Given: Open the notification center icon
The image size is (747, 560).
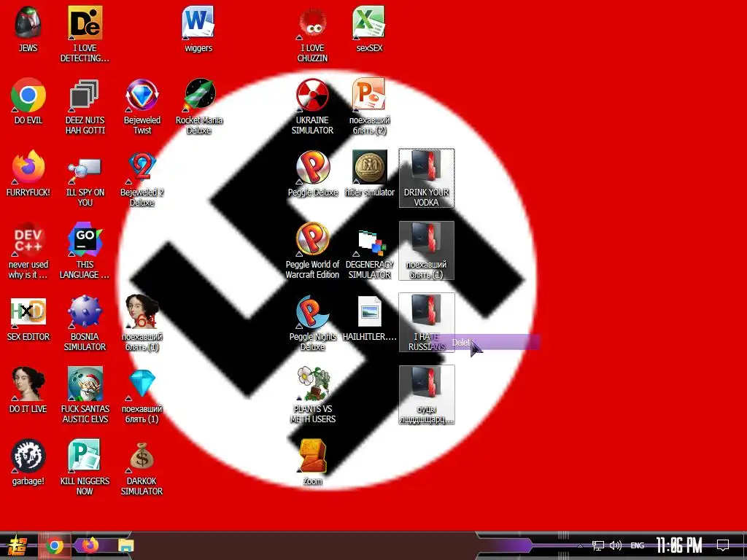Looking at the screenshot, I should (x=723, y=545).
